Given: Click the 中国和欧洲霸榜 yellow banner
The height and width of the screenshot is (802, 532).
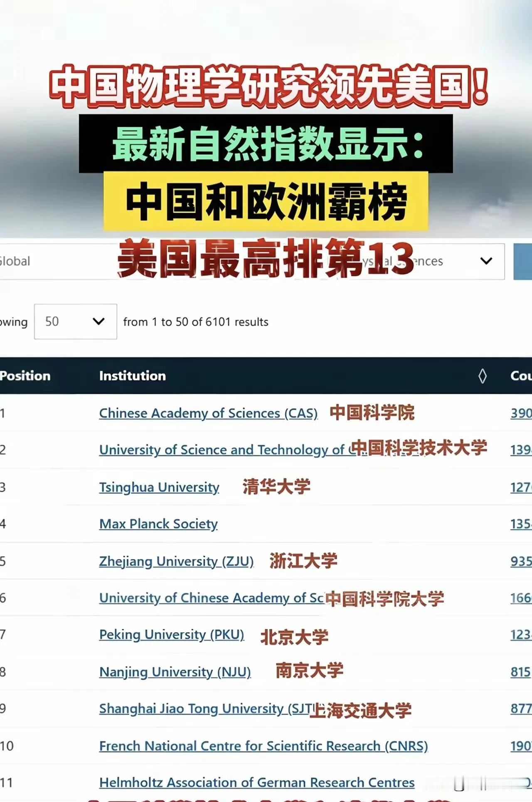Looking at the screenshot, I should click(x=266, y=201).
